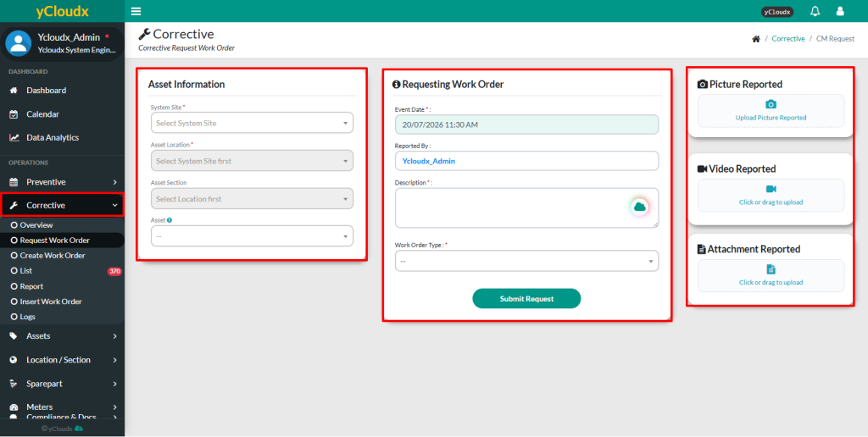
Task: Expand the Location / Section menu
Action: pos(62,360)
